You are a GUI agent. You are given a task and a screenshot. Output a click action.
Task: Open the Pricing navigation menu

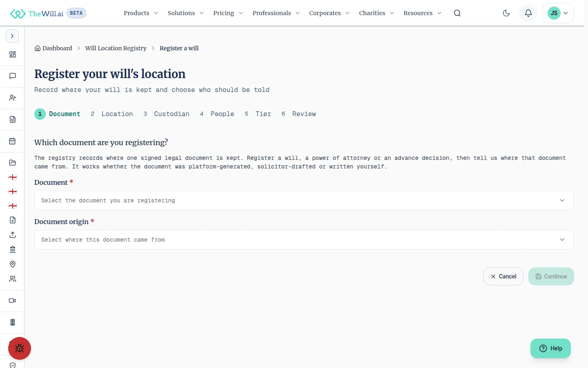[x=228, y=13]
